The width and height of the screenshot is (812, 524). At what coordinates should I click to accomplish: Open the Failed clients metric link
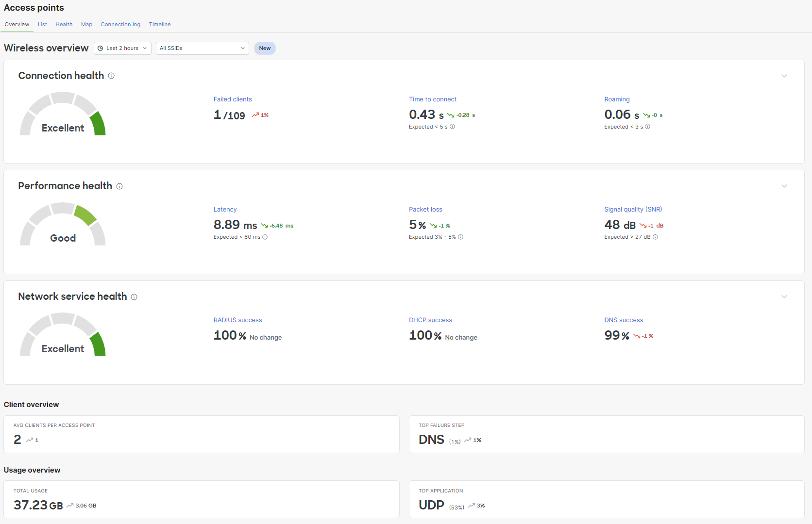[x=233, y=99]
